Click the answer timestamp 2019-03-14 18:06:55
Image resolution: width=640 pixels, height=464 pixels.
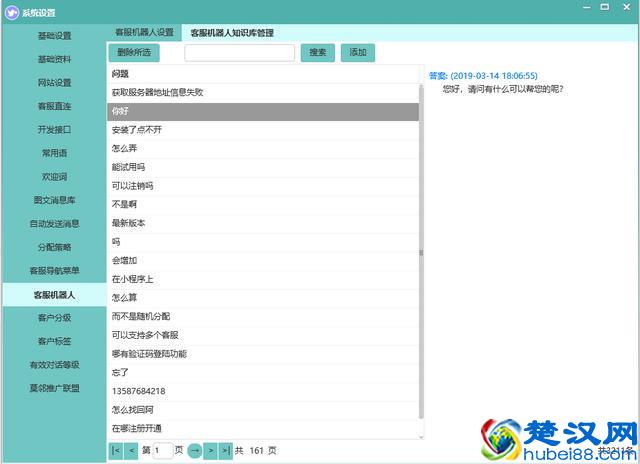pyautogui.click(x=494, y=76)
